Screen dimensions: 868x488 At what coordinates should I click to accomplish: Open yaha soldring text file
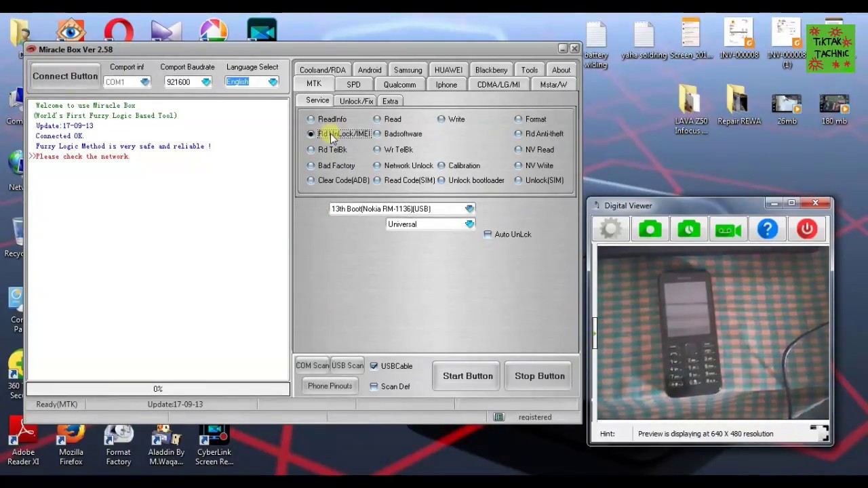[644, 39]
